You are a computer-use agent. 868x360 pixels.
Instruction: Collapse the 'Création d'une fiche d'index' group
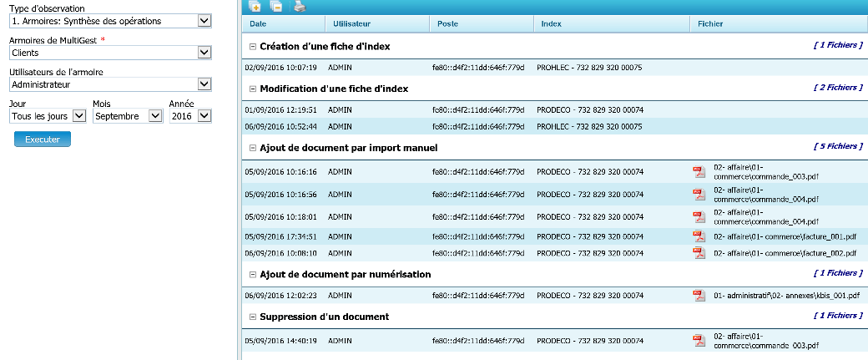click(253, 47)
